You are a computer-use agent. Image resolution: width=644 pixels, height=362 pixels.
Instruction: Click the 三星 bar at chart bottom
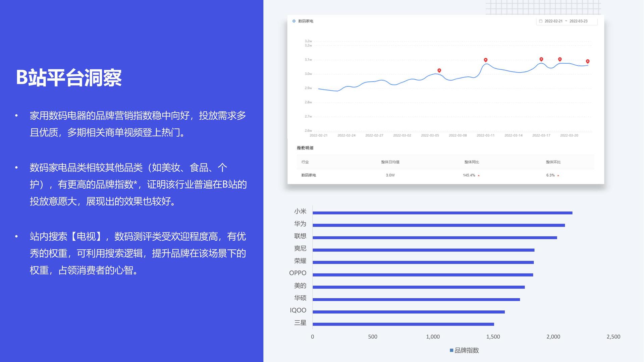point(403,324)
